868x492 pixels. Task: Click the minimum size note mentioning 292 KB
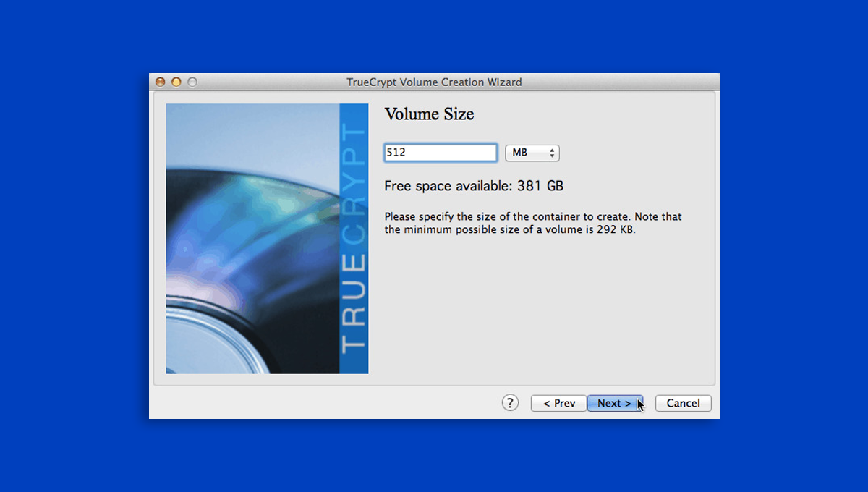[533, 223]
